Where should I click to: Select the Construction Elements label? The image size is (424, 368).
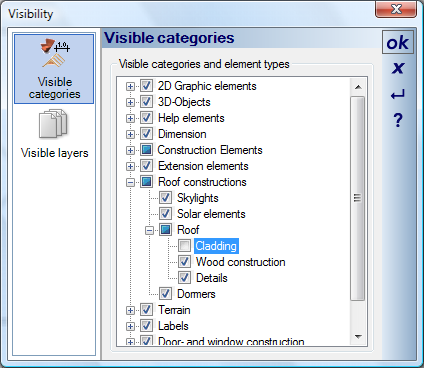[210, 150]
